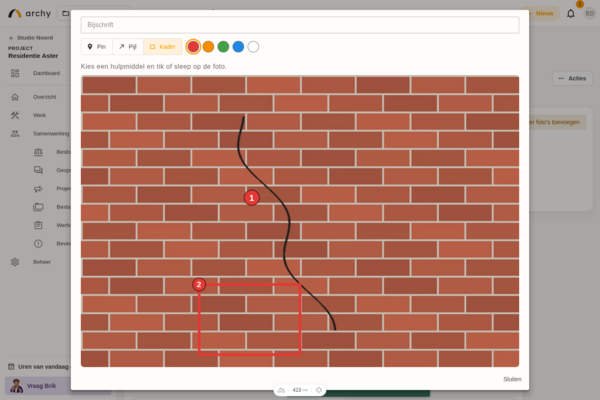Open the Acties menu
This screenshot has width=600, height=400.
(572, 78)
